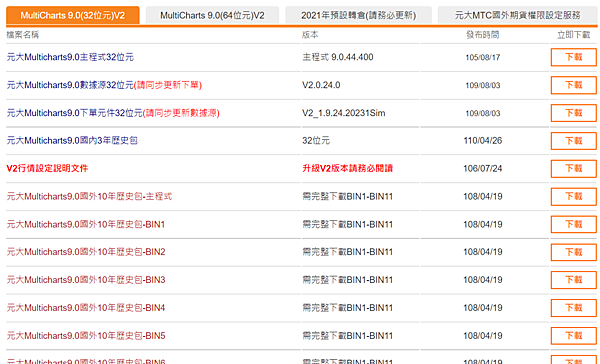Download 國外10年歷史包-主程式 file

(574, 196)
